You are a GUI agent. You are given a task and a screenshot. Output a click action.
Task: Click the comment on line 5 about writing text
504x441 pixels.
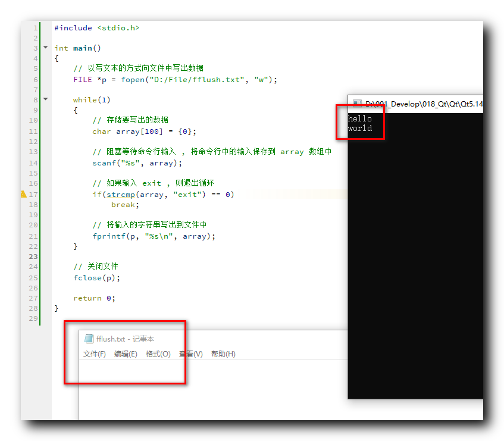click(139, 68)
